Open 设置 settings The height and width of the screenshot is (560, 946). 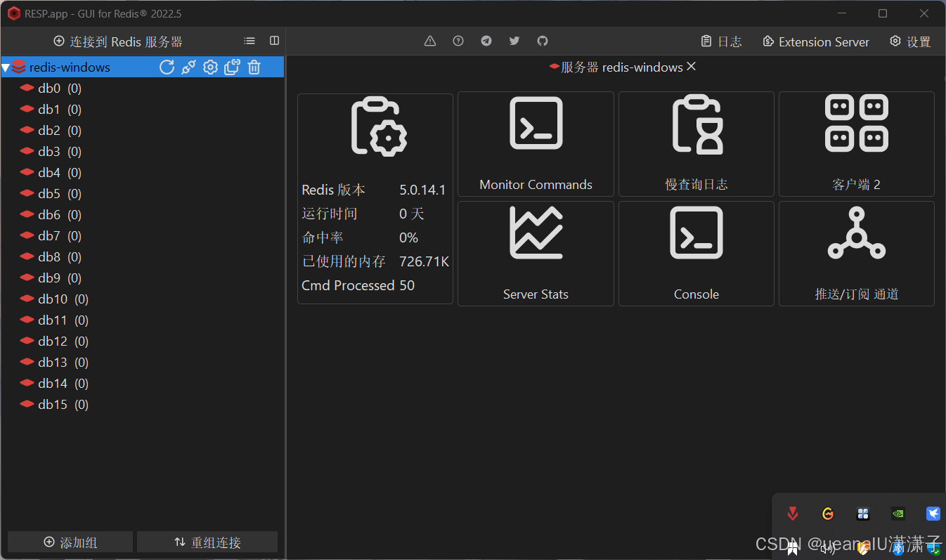click(x=910, y=41)
